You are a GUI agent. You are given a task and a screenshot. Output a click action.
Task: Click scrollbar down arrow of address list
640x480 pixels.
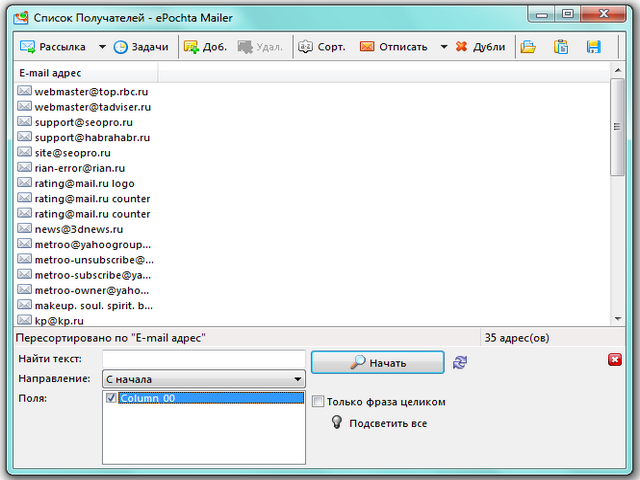pyautogui.click(x=618, y=319)
